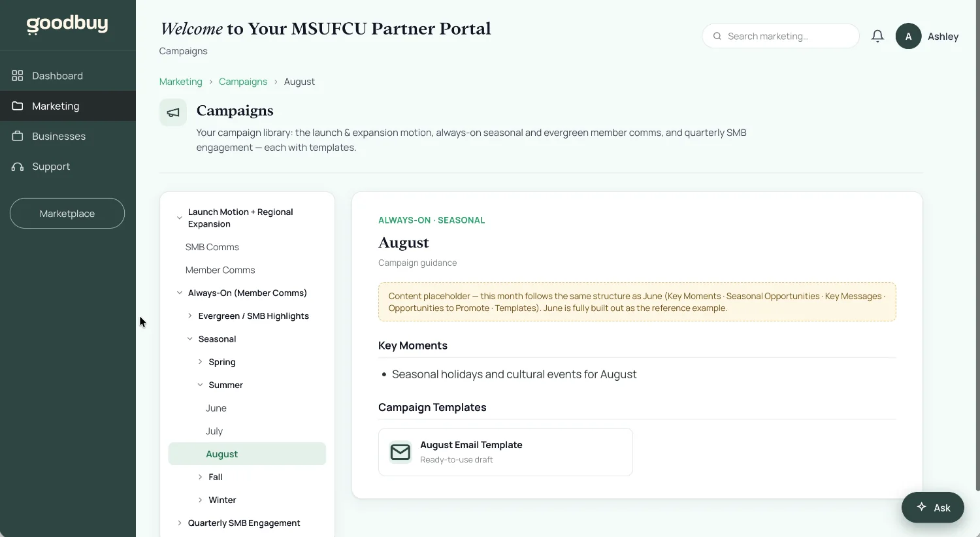Collapse the Always-On (Member Comms) section

(x=180, y=293)
